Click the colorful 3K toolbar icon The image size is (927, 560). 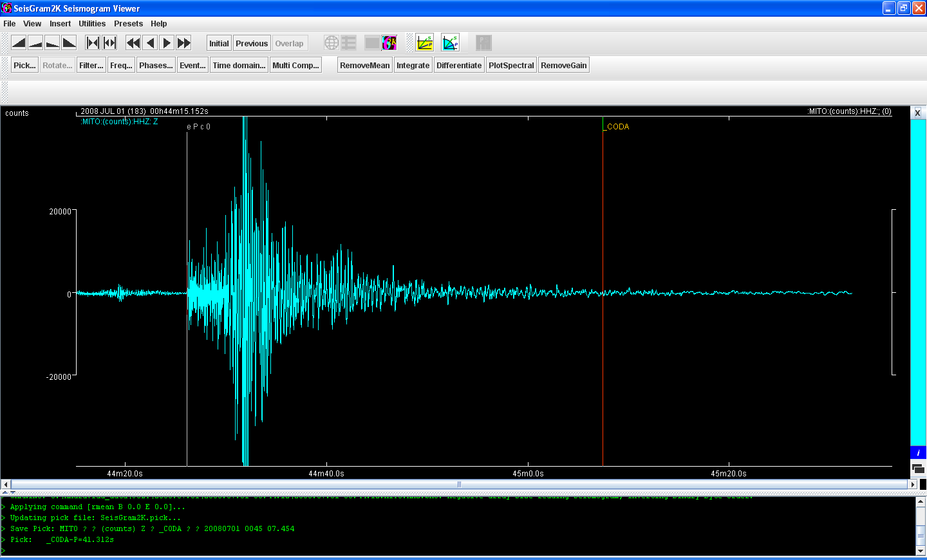click(389, 43)
